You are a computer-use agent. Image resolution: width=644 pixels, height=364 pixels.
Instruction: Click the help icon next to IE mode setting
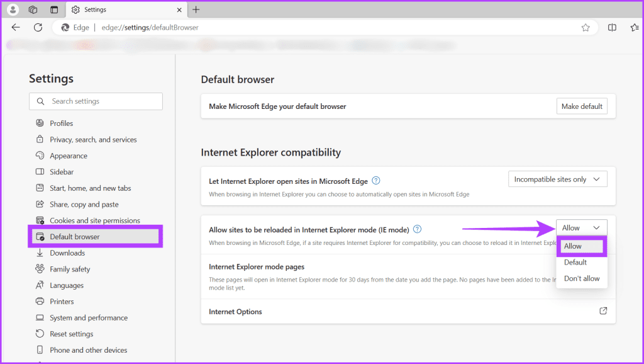(417, 229)
